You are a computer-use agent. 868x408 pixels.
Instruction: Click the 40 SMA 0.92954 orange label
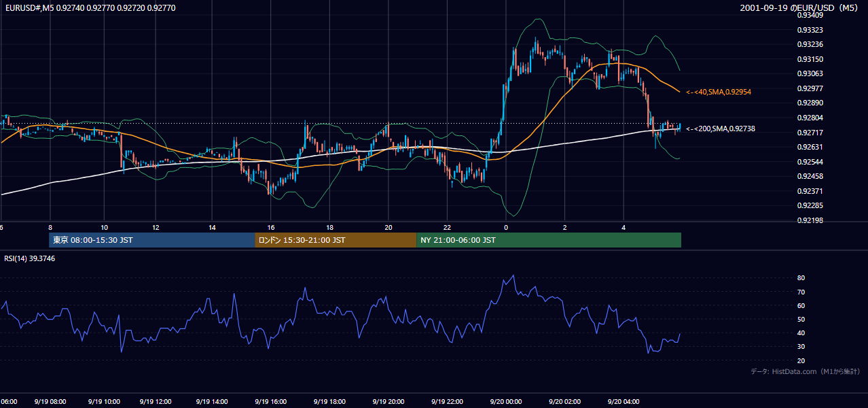[719, 92]
